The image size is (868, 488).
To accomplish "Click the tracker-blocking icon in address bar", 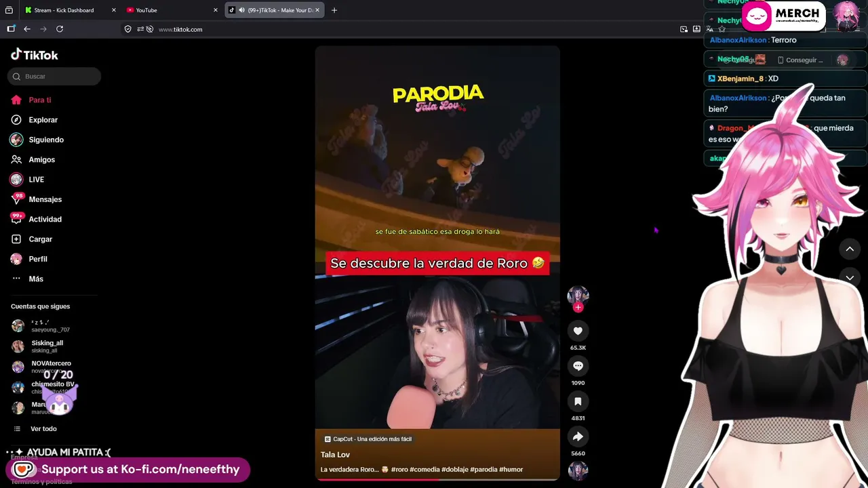I will point(150,29).
